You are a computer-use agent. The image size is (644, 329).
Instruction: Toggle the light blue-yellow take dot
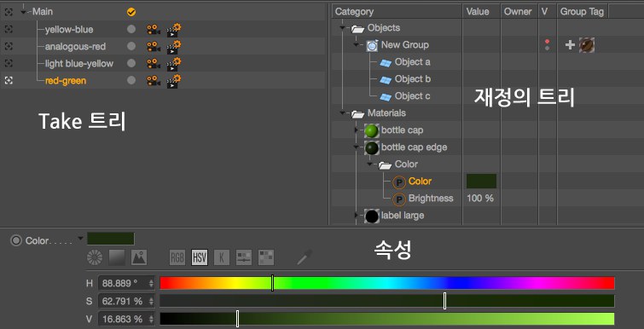[x=131, y=64]
